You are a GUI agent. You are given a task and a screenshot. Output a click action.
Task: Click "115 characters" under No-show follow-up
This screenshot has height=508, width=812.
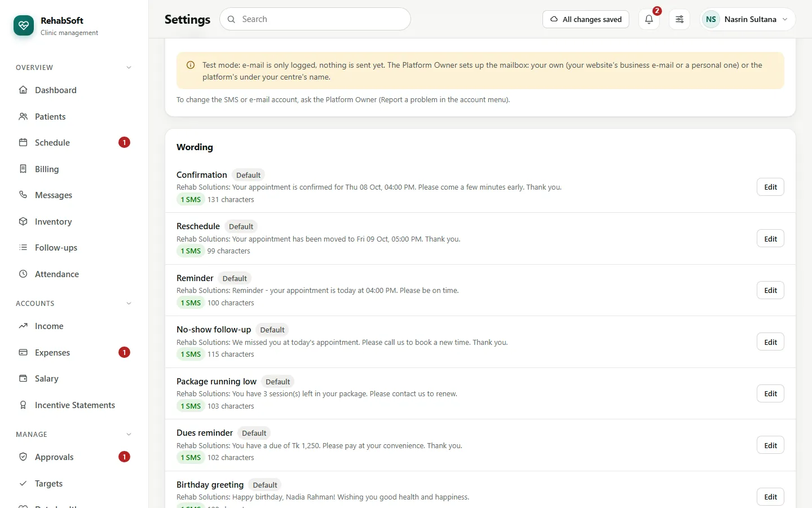coord(231,354)
